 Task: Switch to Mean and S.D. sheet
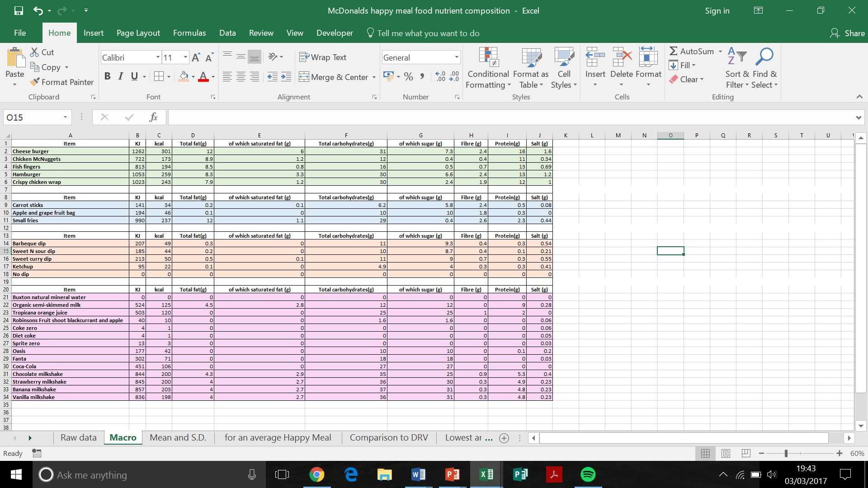pos(178,437)
